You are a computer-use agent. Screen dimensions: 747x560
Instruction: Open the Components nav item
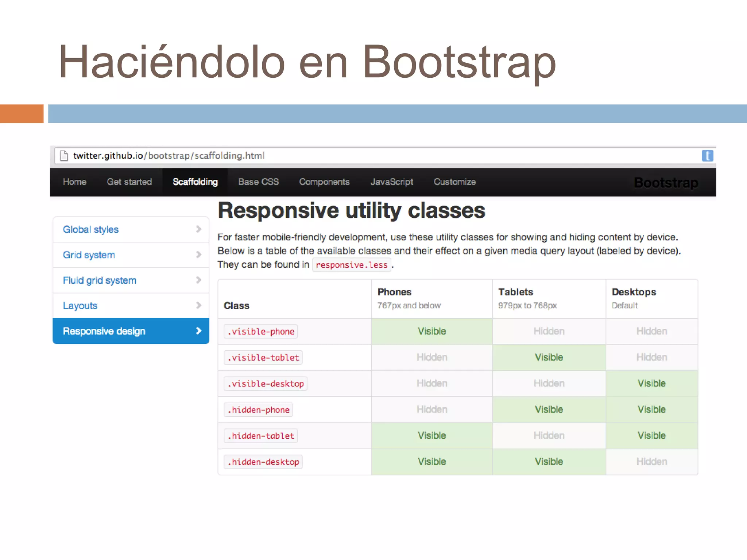(324, 182)
